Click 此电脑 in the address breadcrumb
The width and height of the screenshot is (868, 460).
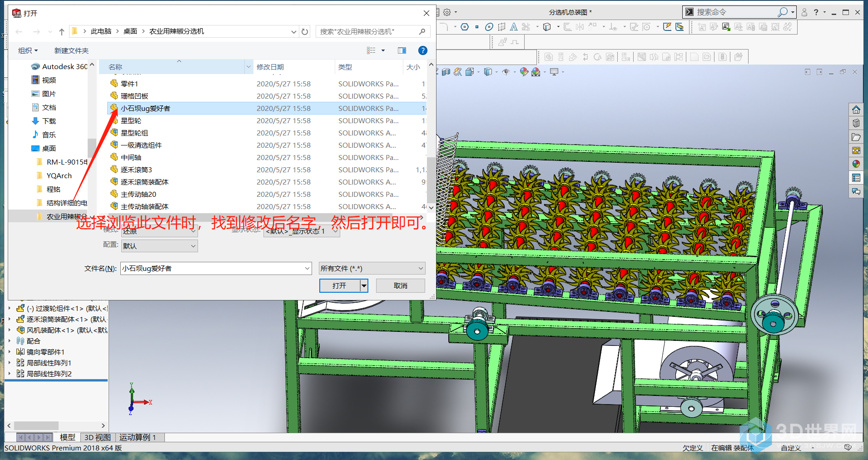[101, 31]
